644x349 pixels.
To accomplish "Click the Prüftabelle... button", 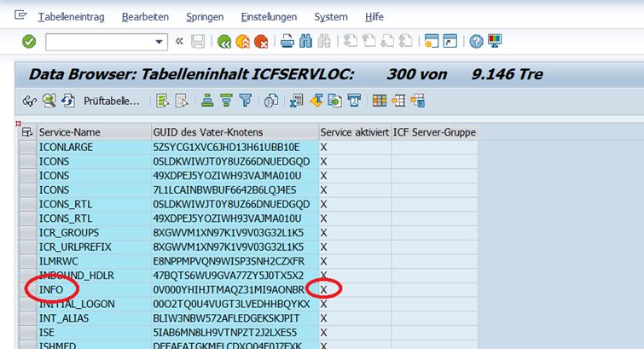I will (x=112, y=102).
